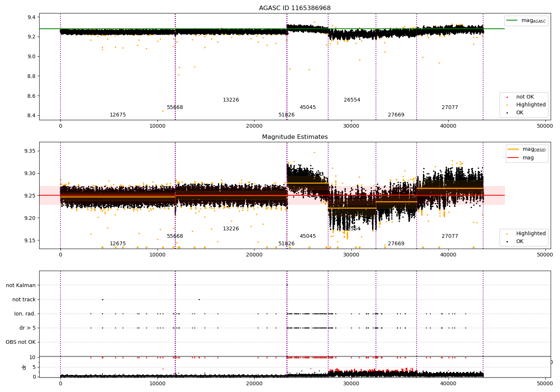Click the plot title 'AGASC ID 1165386968'

pos(295,8)
